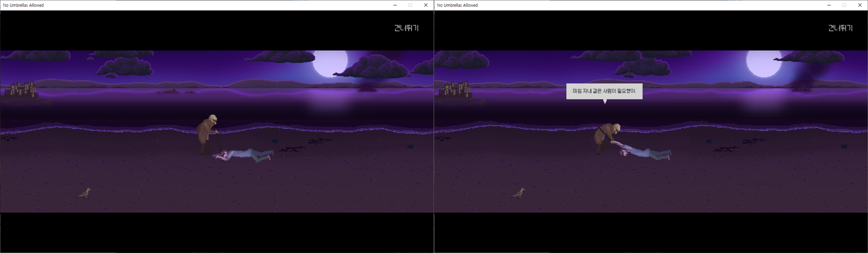Click 건너뛰기 skip in left game window

tap(406, 28)
